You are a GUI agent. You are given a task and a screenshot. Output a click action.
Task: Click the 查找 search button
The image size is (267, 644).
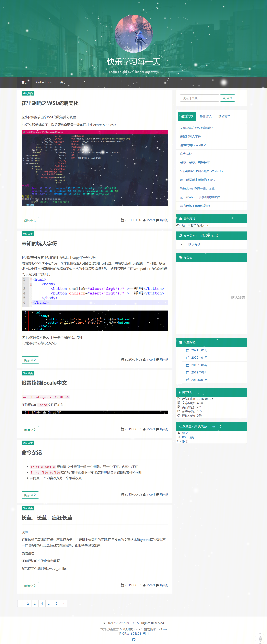click(x=227, y=98)
